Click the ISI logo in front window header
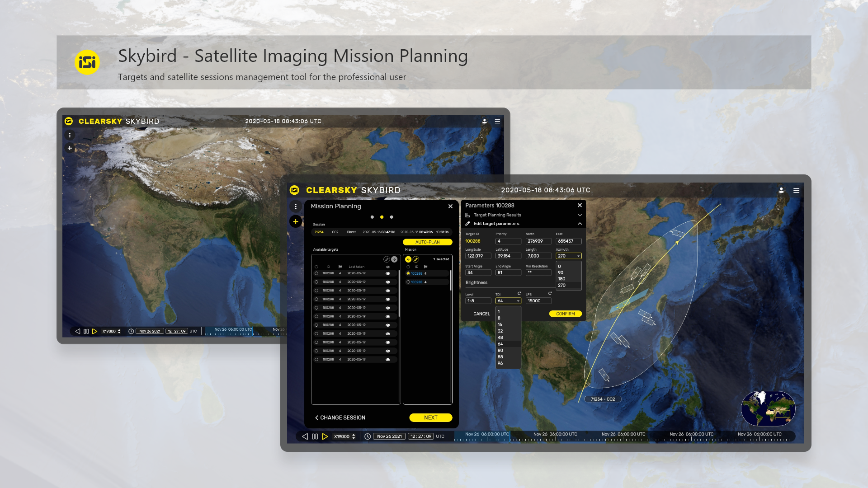This screenshot has height=488, width=868. click(294, 190)
